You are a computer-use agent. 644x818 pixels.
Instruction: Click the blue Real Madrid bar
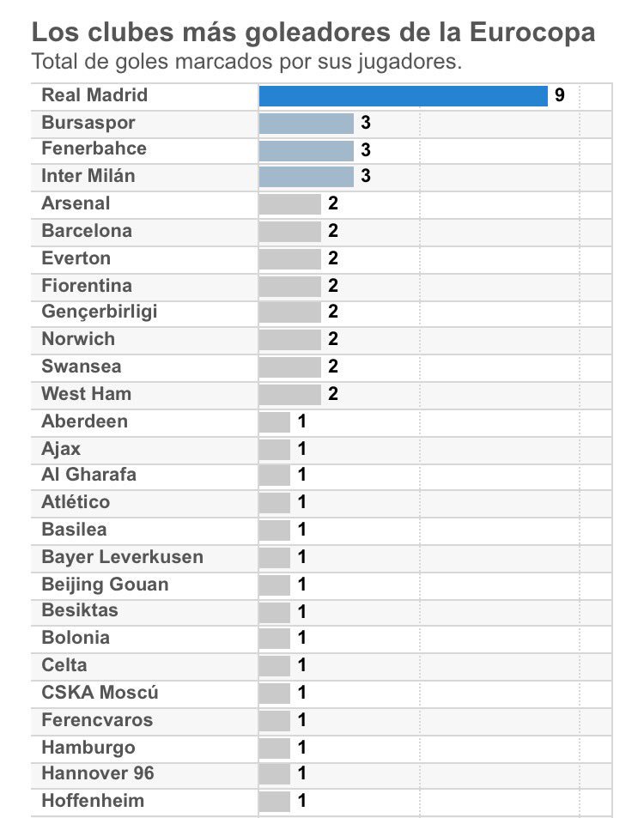pos(403,96)
